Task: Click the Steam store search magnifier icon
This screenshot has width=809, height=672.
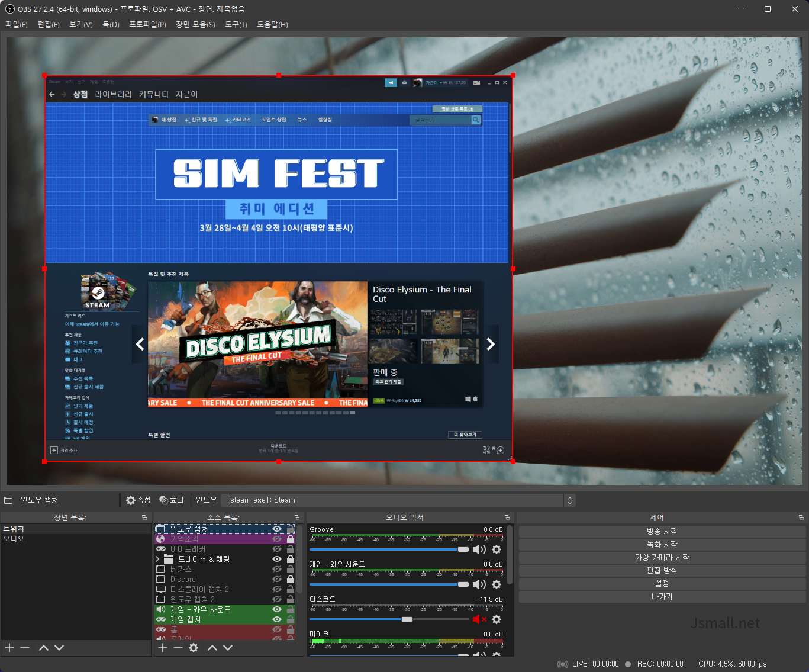Action: 476,120
